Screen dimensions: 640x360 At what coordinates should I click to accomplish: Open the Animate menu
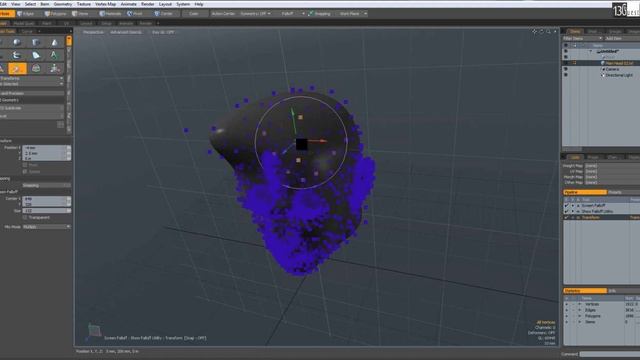[129, 4]
